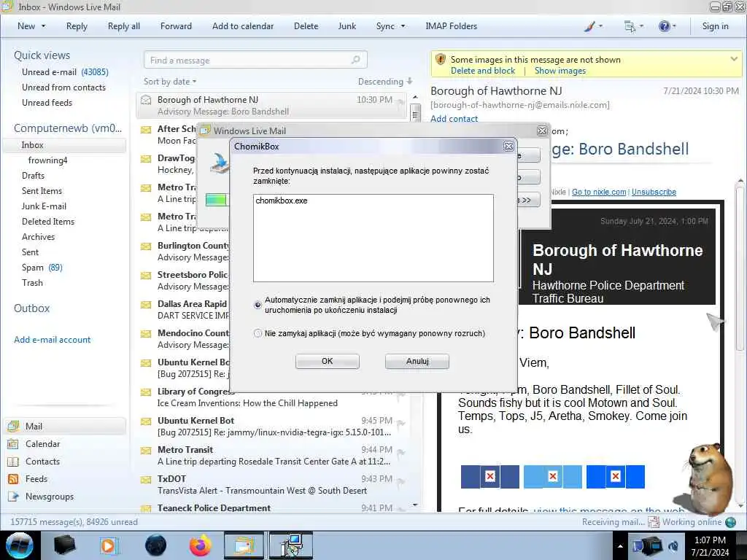The image size is (747, 560).
Task: Open the Inbox folder
Action: (64, 145)
